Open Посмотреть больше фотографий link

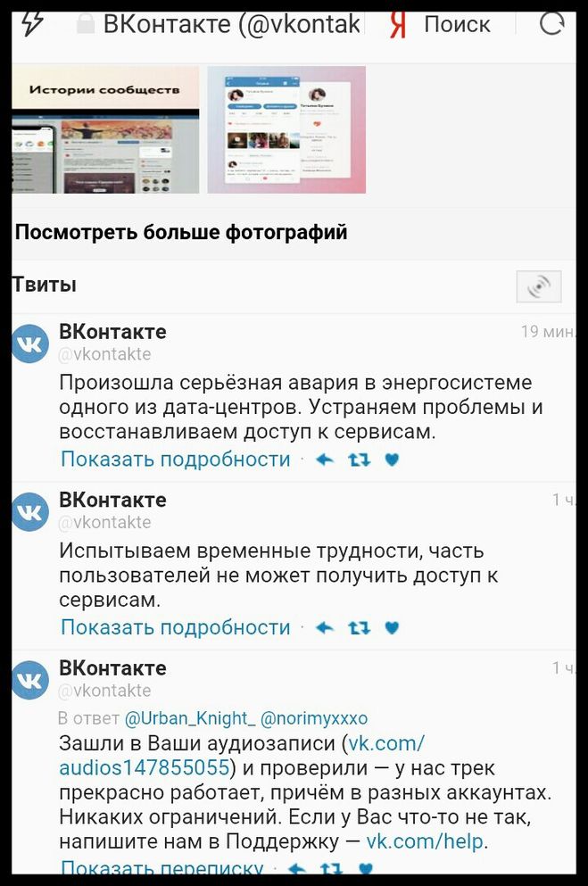181,232
